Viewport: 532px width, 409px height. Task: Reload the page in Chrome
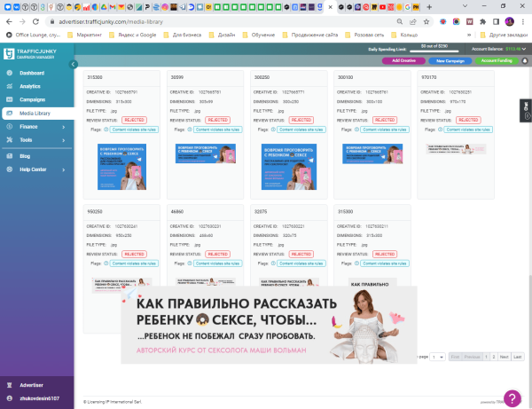(35, 21)
